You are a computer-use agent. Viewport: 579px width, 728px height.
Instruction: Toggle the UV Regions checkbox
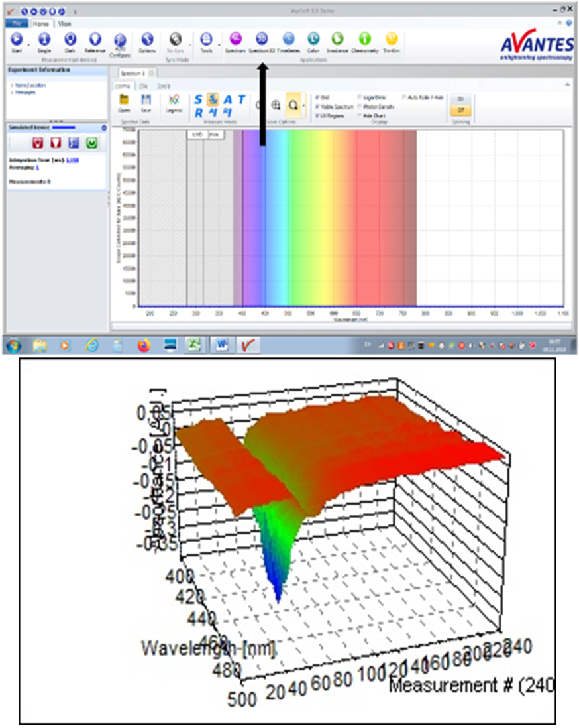click(x=317, y=115)
